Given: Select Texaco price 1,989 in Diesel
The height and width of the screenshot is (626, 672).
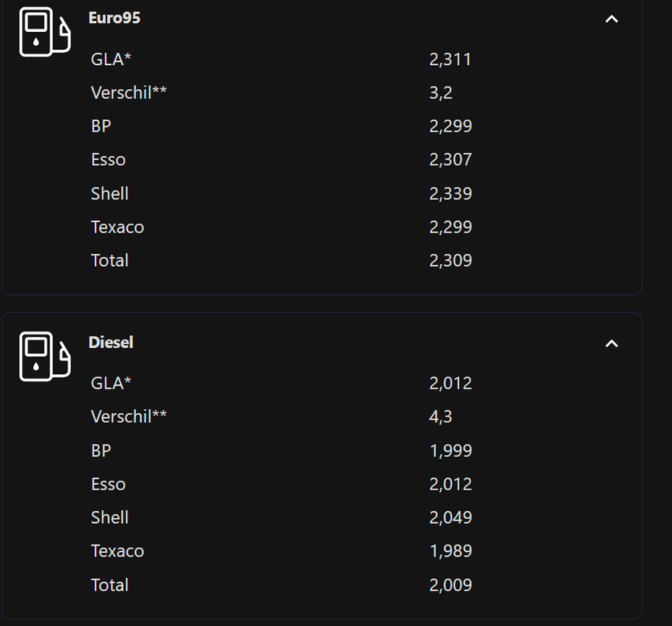Looking at the screenshot, I should 450,551.
